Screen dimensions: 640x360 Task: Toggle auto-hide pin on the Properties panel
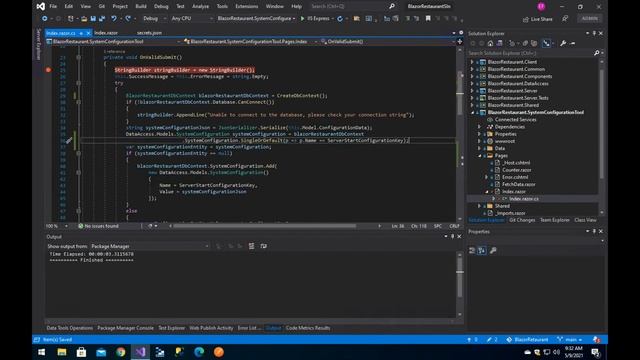594,231
